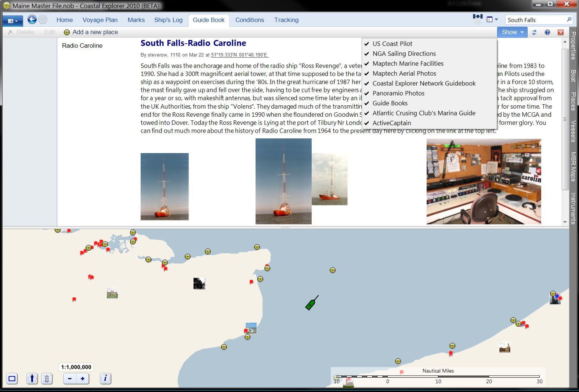Click the 1:1,000,000 chart scale label
This screenshot has width=579, height=392.
(x=76, y=367)
